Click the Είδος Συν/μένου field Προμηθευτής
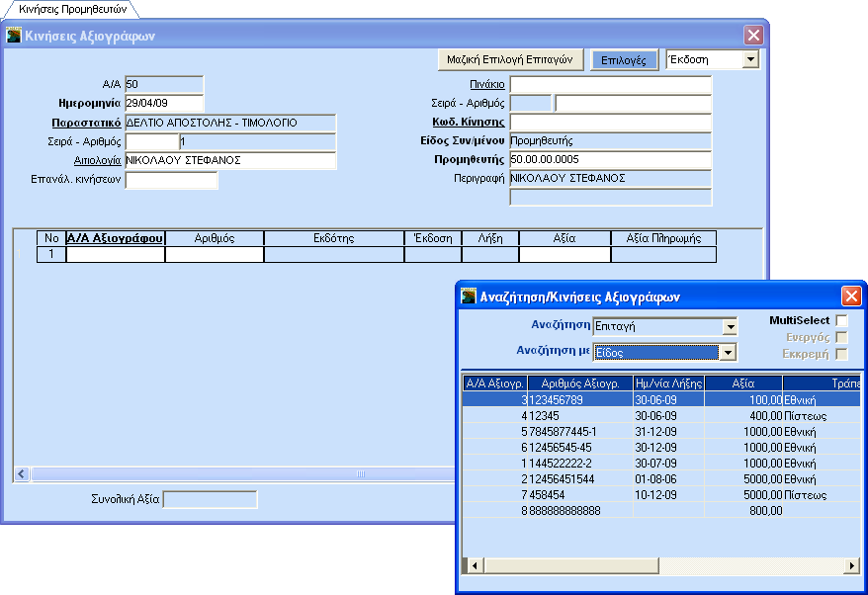 point(611,140)
